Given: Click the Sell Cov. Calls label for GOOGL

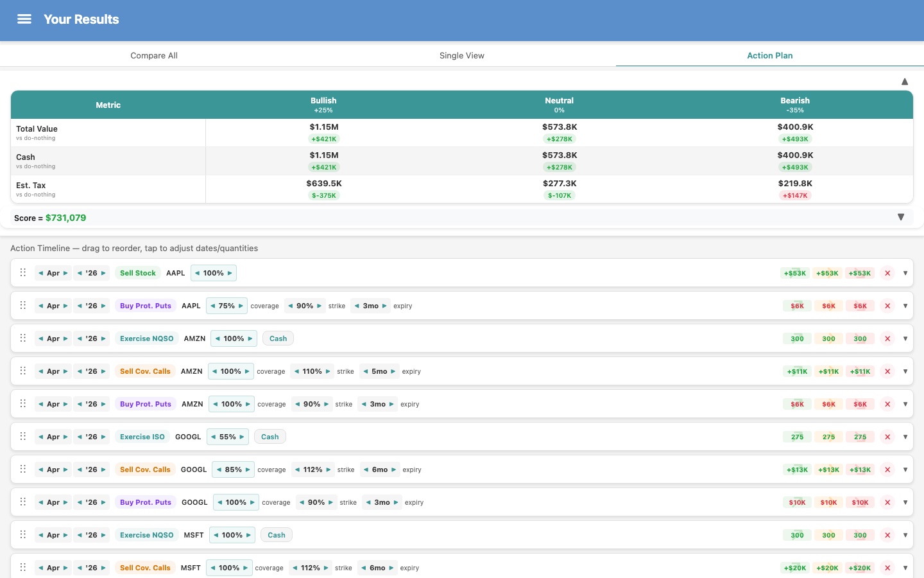Looking at the screenshot, I should (145, 469).
